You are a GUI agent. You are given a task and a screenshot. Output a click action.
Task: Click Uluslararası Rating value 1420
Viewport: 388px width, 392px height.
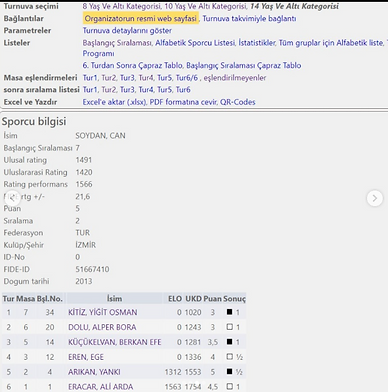pyautogui.click(x=84, y=172)
